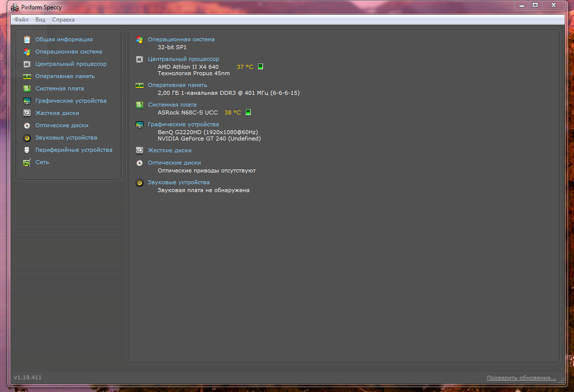The image size is (574, 392).
Task: Click the Проверить обновления link
Action: click(521, 378)
